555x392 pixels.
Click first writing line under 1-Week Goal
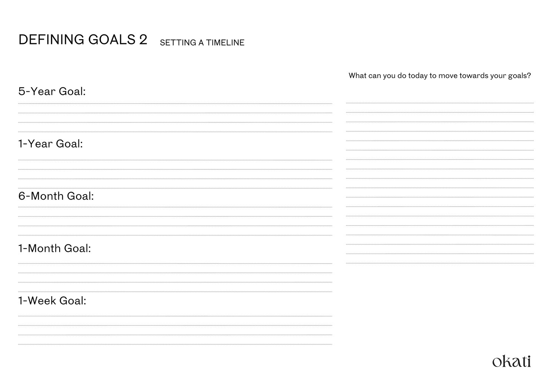tap(175, 316)
